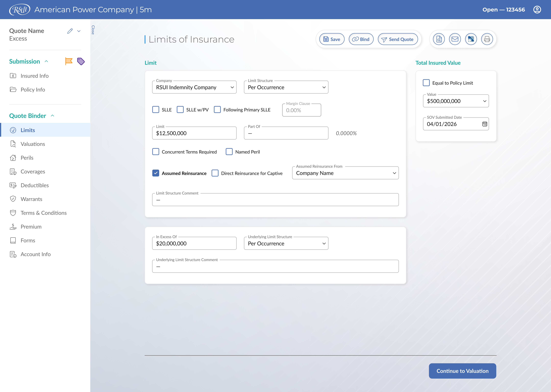Open Perils in sidebar
This screenshot has width=551, height=392.
[45, 158]
